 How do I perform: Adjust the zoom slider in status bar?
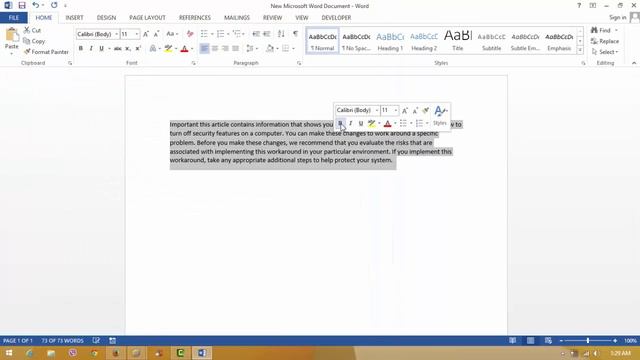(588, 340)
